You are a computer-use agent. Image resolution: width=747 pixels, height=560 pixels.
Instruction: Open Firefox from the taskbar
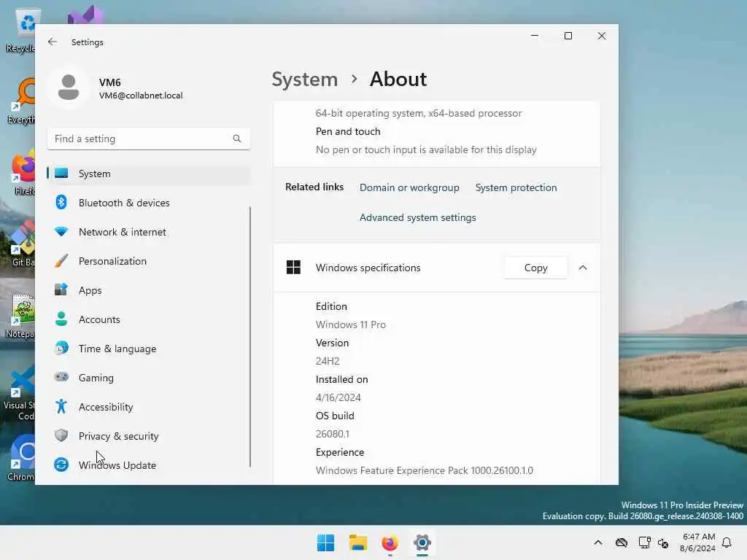coord(390,542)
